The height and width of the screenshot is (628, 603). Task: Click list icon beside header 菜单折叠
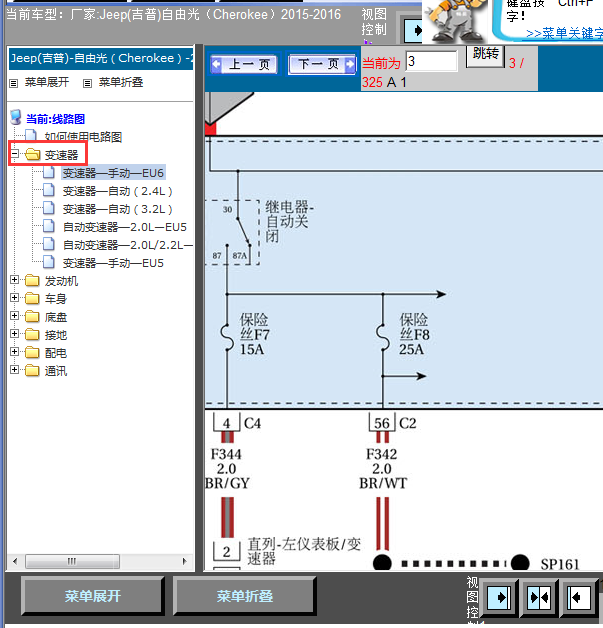(87, 83)
